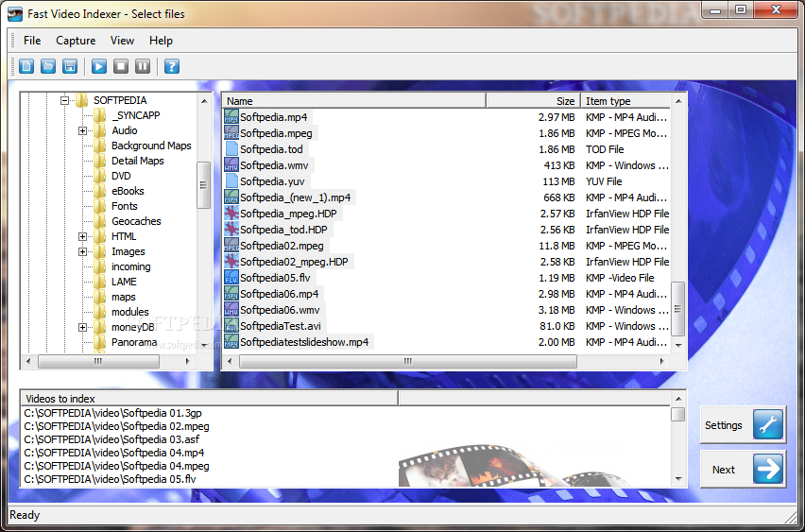Click the Fast Video Indexer title bar icon

[x=15, y=13]
